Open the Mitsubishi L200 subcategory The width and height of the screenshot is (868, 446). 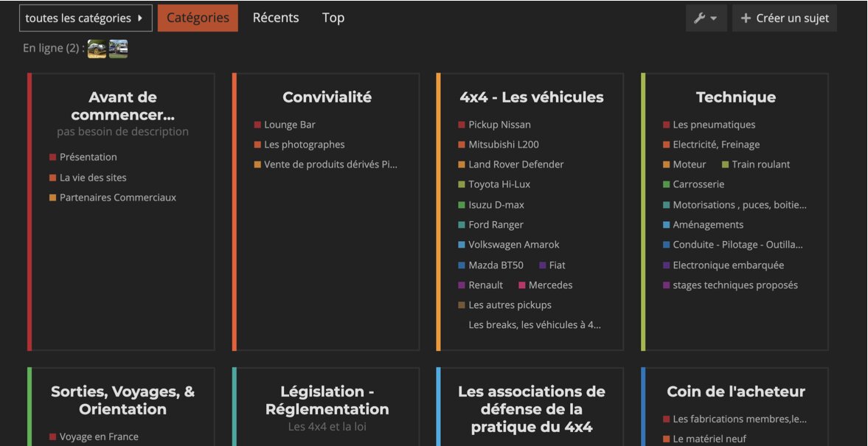pos(499,145)
